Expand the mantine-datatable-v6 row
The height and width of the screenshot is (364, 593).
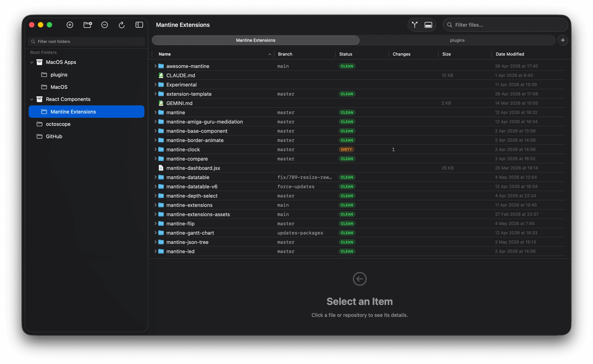(155, 186)
